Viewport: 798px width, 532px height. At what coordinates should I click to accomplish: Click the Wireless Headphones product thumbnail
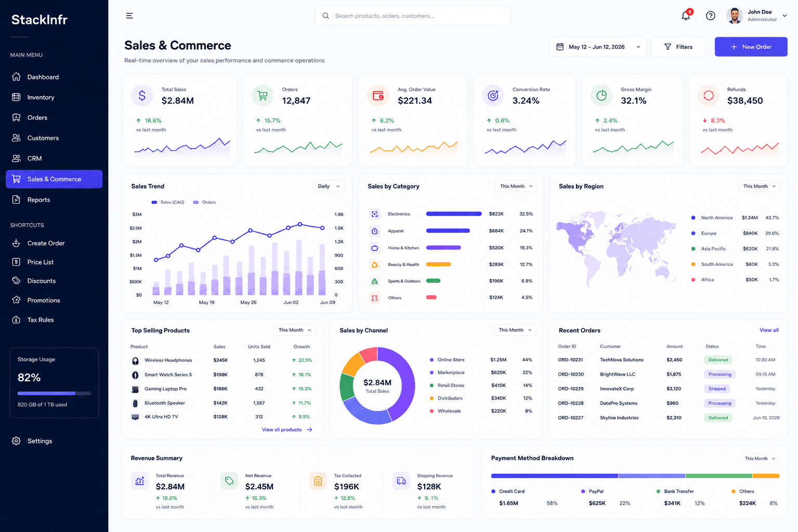135,361
